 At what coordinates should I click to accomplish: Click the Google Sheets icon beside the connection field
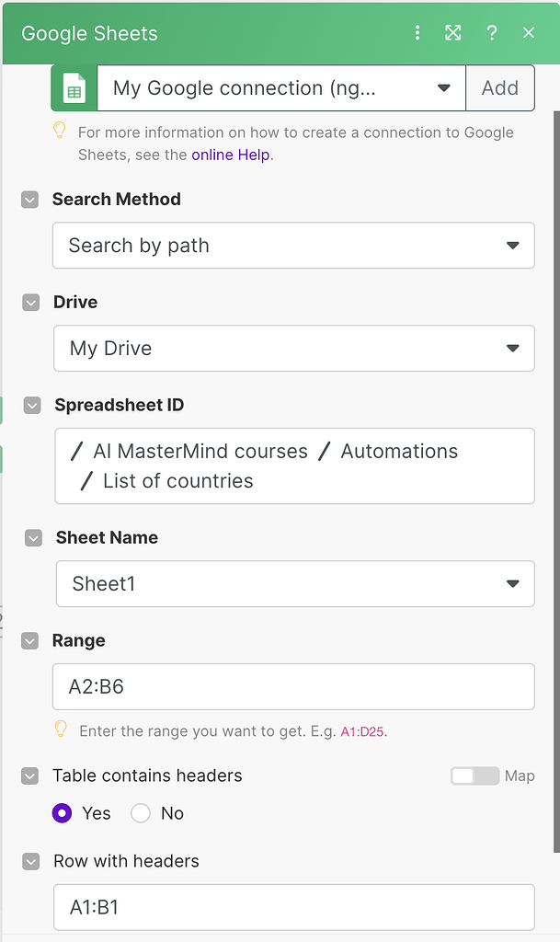(75, 88)
